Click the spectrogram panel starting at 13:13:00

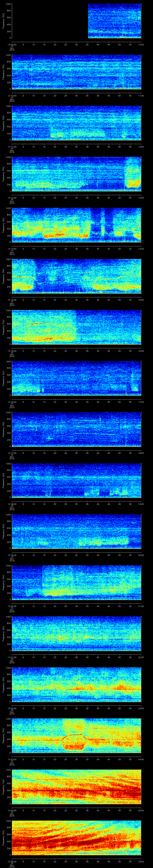click(76, 225)
